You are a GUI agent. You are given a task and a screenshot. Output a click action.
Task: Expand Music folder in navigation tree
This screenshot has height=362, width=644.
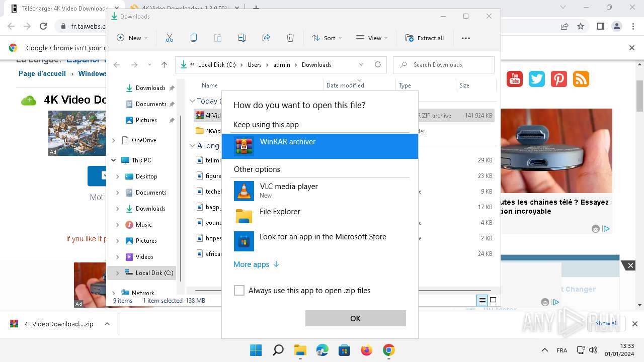pos(117,225)
